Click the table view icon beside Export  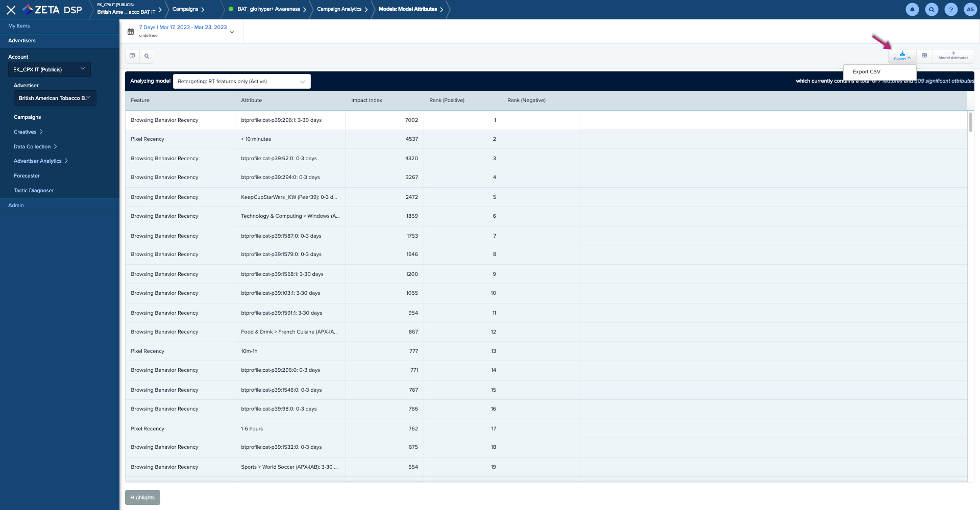point(924,56)
